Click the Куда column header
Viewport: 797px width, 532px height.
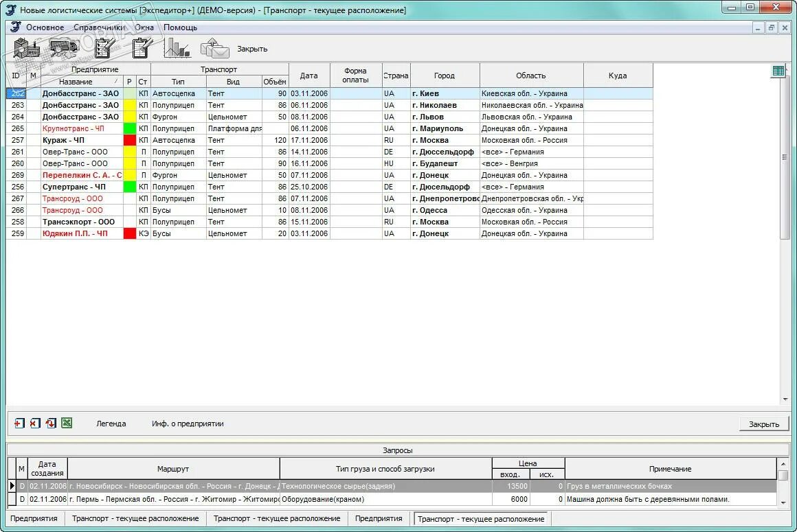pyautogui.click(x=618, y=76)
